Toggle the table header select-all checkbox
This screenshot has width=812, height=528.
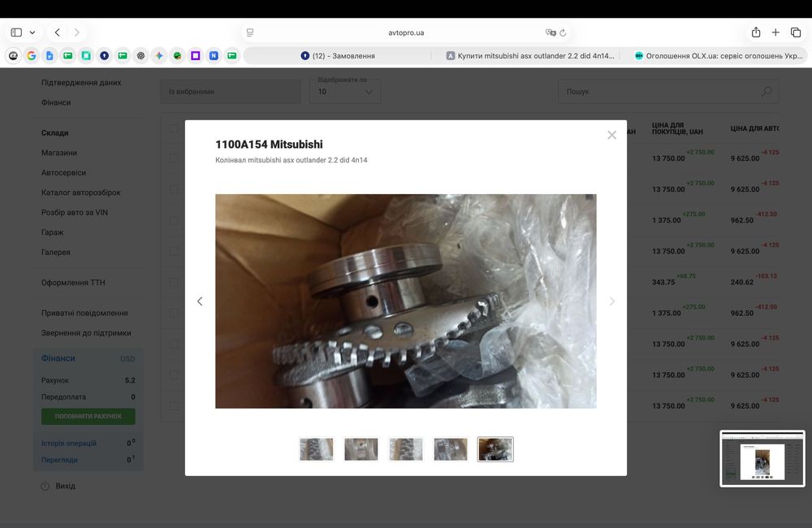tap(174, 128)
